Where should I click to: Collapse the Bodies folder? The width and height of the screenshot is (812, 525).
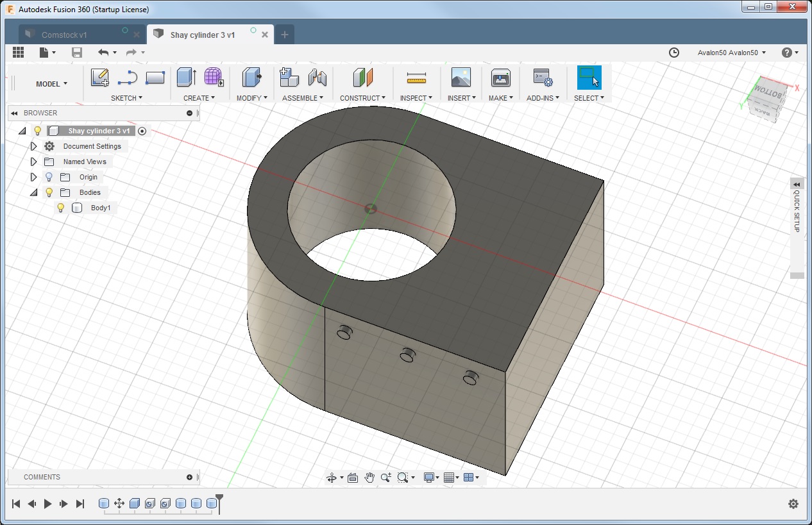34,192
